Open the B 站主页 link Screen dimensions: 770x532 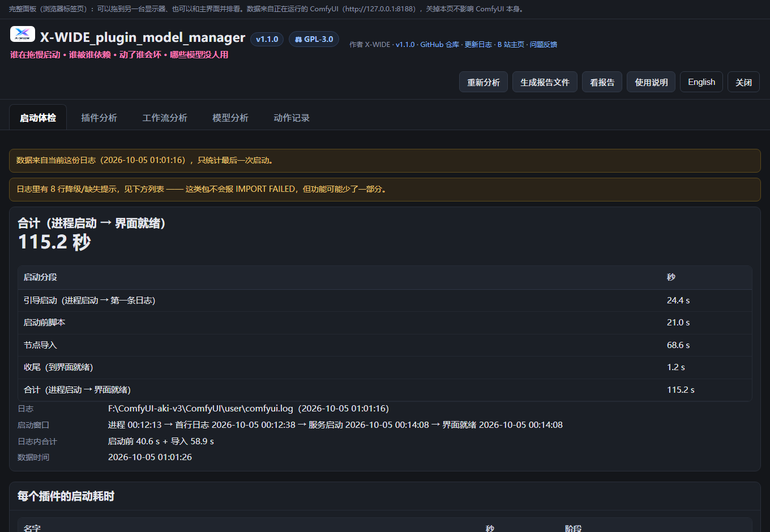click(x=511, y=45)
